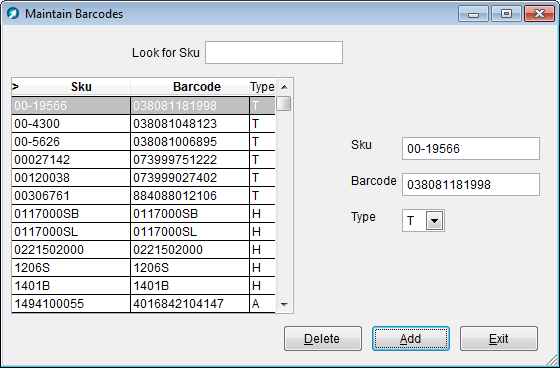Select Sku cell 1206S
Viewport: 560px width, 368px height.
[x=71, y=268]
